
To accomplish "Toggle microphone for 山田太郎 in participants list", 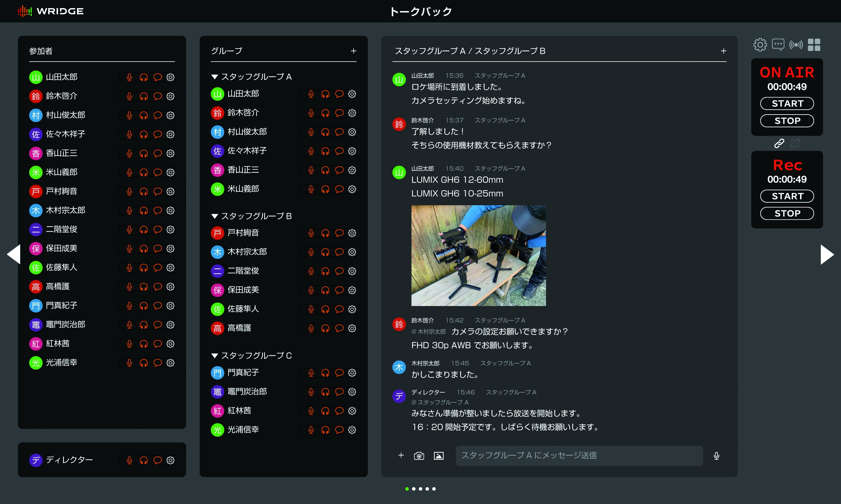I will tap(129, 78).
